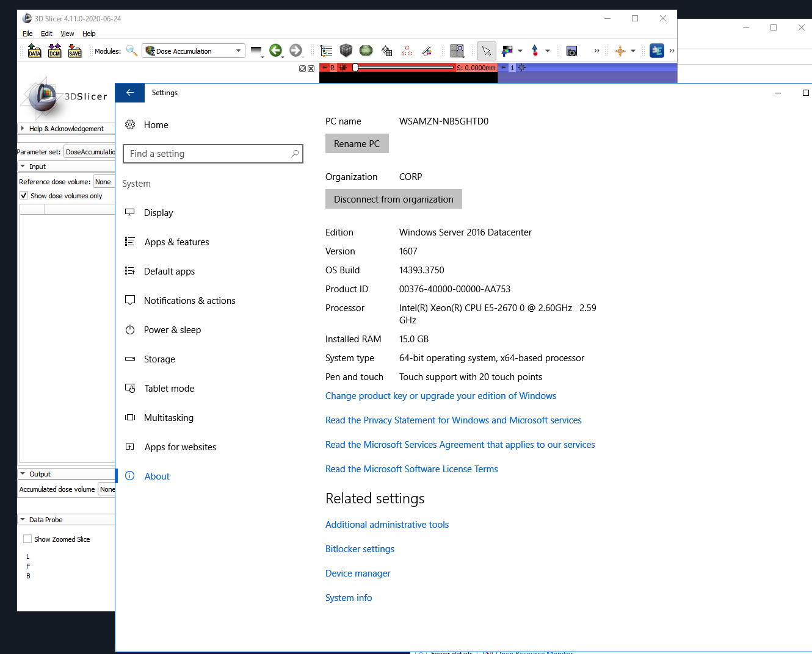Select the DATA load icon

click(34, 51)
